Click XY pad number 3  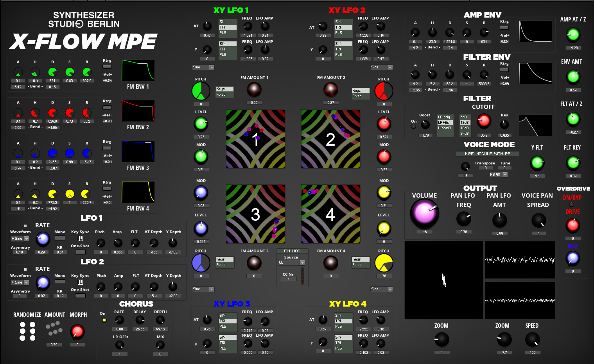pyautogui.click(x=255, y=214)
